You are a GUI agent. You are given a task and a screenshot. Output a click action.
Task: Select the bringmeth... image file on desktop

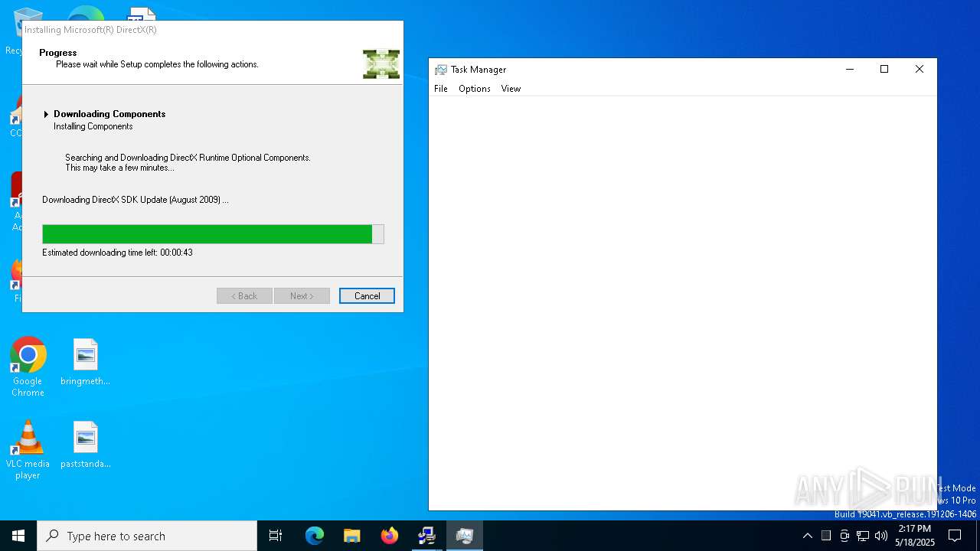(85, 363)
